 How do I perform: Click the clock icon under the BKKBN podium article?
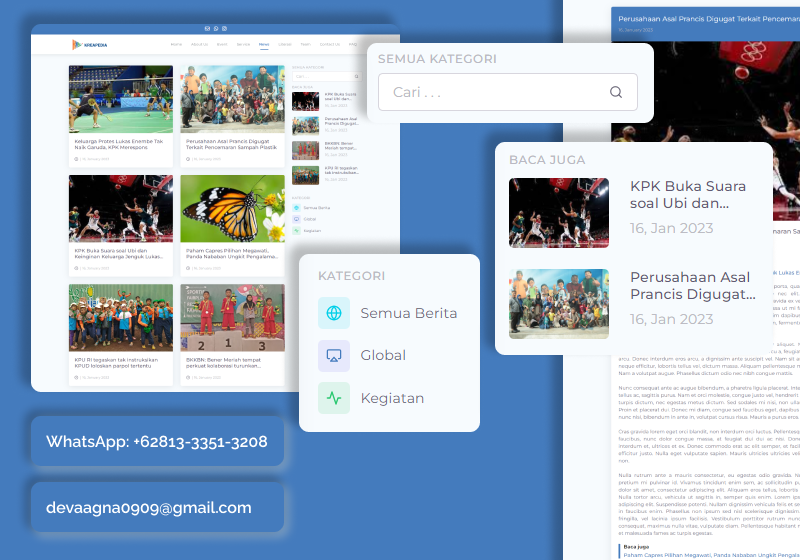[x=188, y=377]
